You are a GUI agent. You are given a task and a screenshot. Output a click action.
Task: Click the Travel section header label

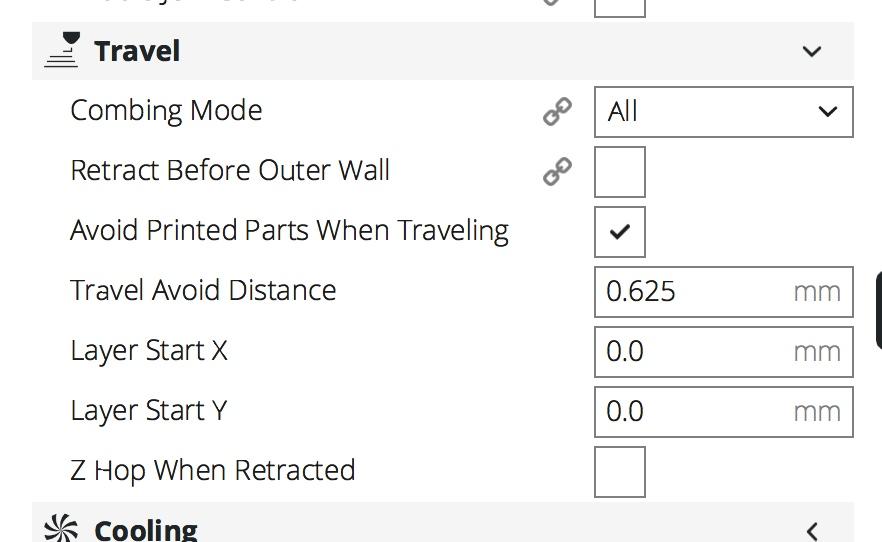[x=137, y=51]
